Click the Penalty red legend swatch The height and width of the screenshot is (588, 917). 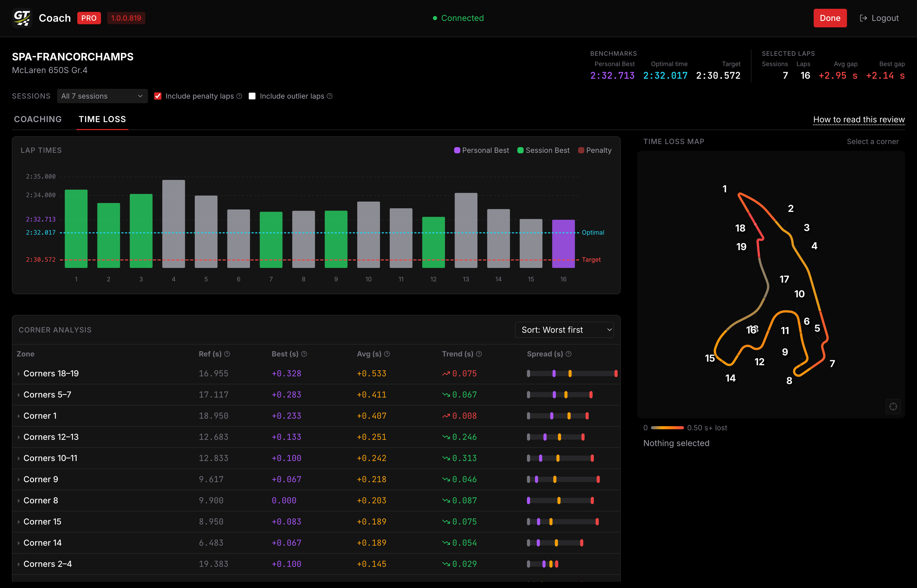coord(581,150)
